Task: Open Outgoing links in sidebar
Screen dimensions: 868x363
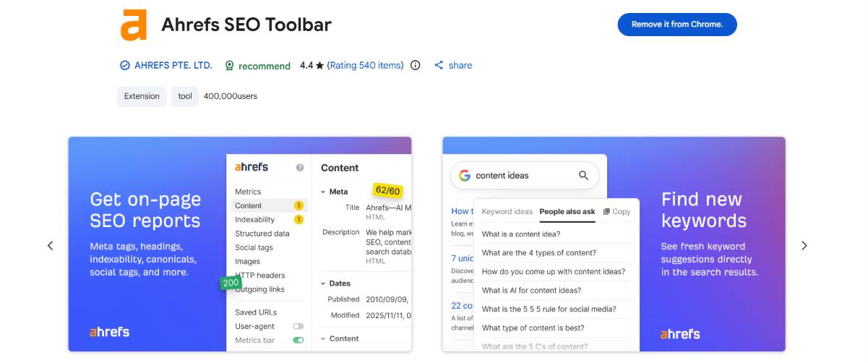Action: point(259,289)
